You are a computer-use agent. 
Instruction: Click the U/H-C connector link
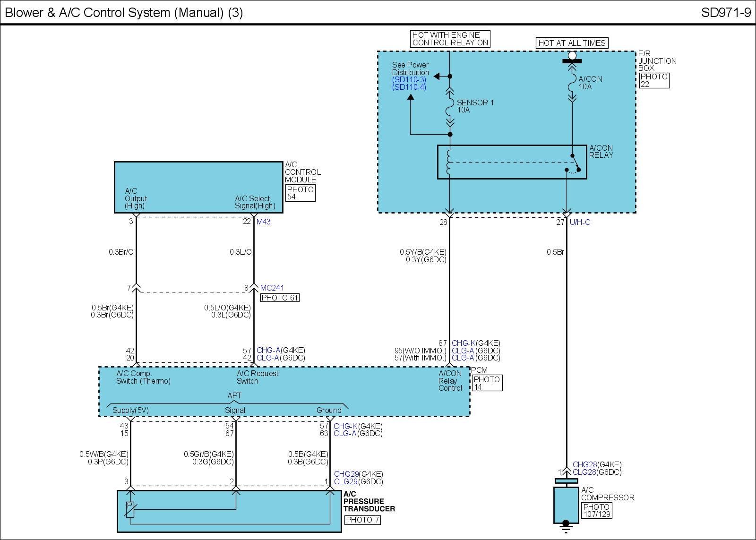[x=580, y=222]
